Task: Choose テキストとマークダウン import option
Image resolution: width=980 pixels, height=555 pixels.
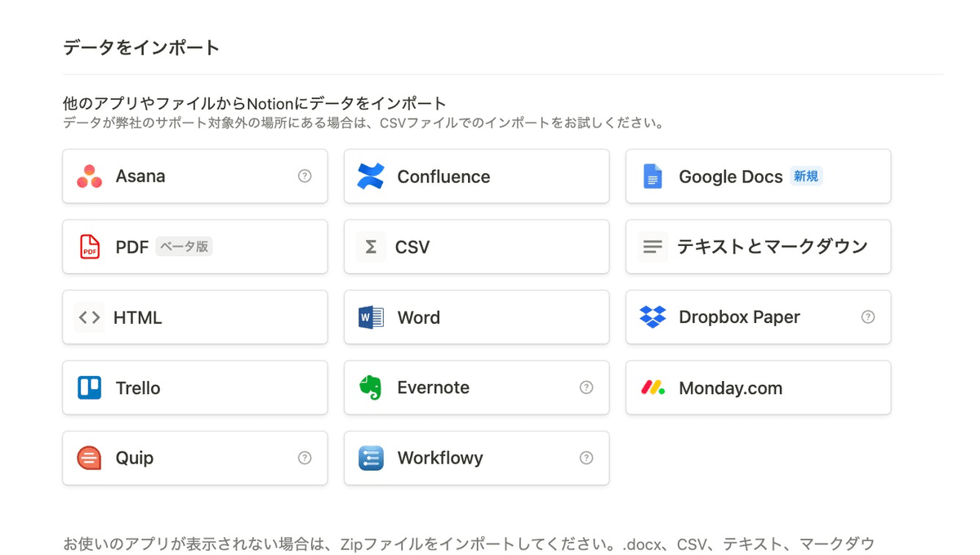Action: click(x=772, y=247)
